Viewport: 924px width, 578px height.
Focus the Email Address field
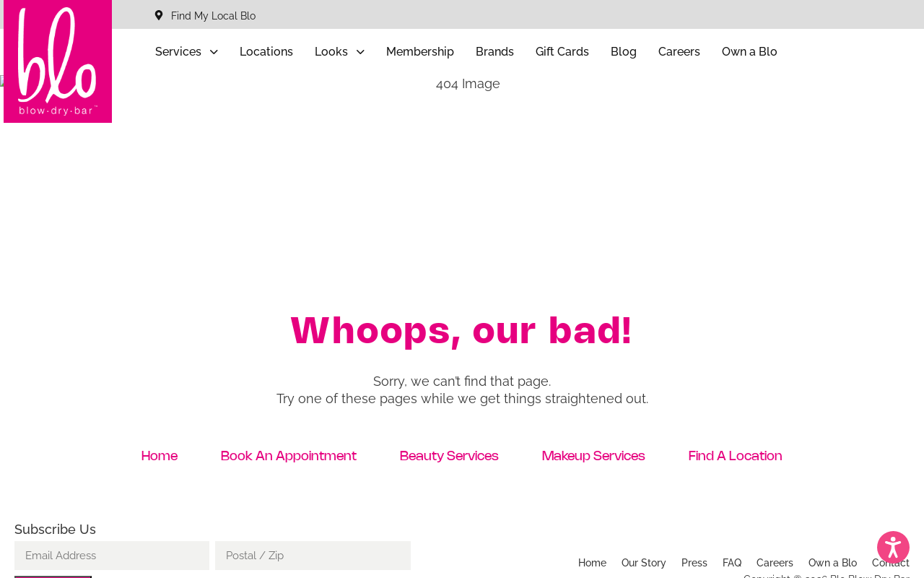pyautogui.click(x=112, y=556)
